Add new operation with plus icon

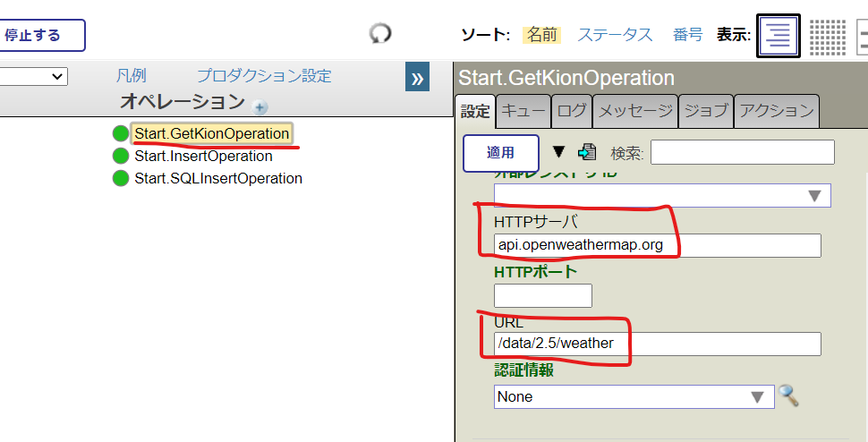[260, 106]
